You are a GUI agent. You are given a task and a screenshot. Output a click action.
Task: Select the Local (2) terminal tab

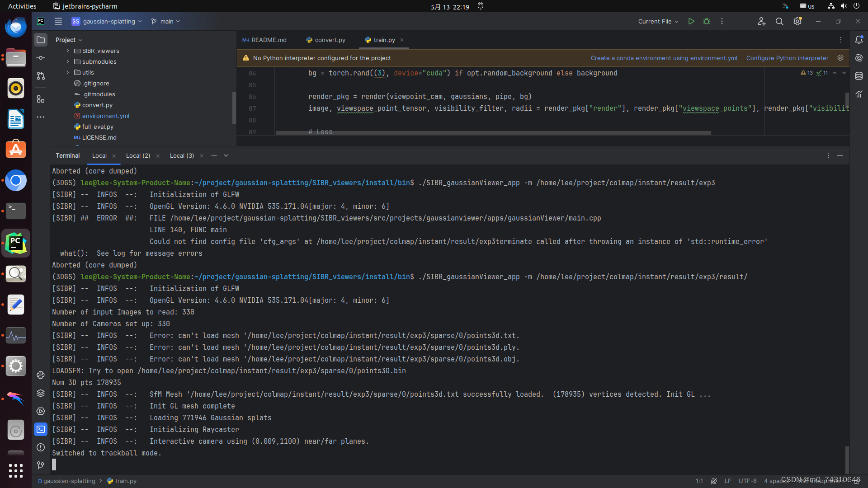click(138, 155)
